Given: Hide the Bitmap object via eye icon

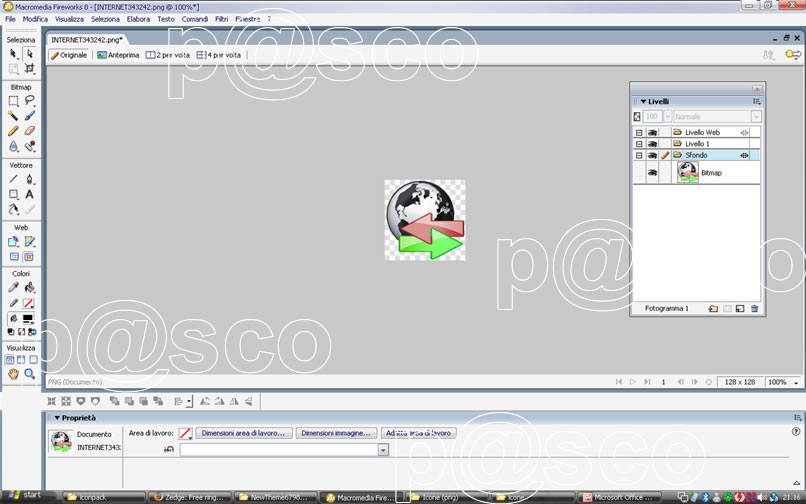Looking at the screenshot, I should (x=652, y=173).
